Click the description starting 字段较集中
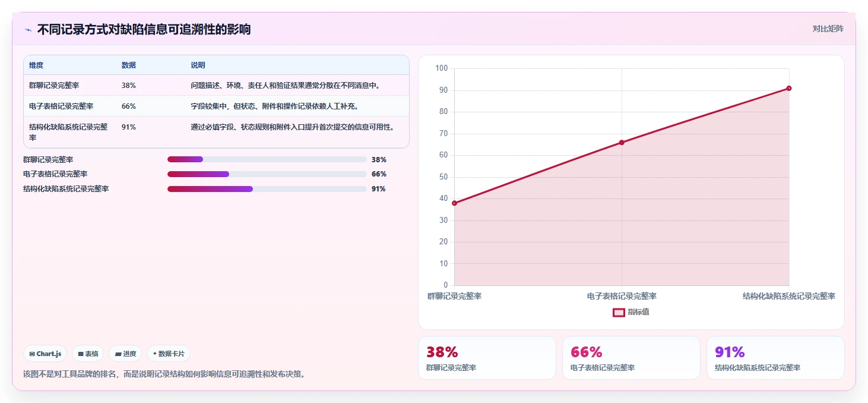 [274, 106]
